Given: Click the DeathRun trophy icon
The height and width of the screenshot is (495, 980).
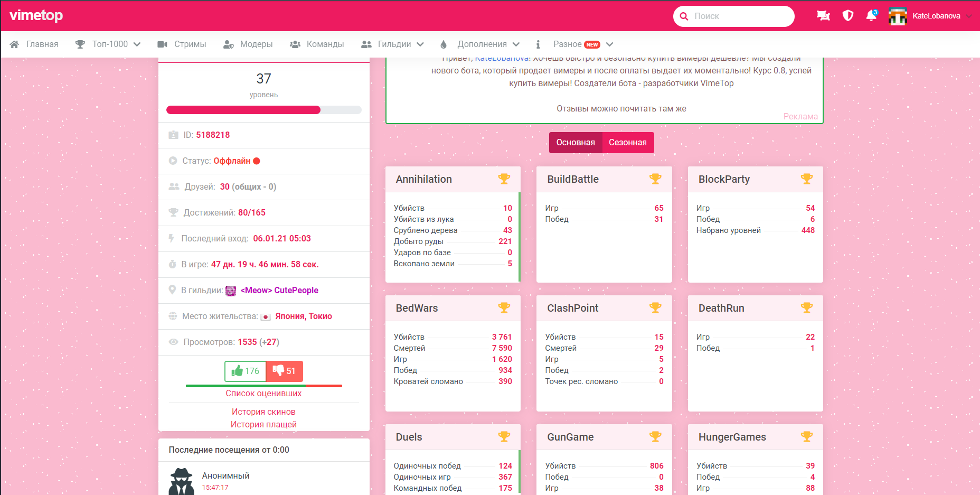Looking at the screenshot, I should click(x=807, y=308).
